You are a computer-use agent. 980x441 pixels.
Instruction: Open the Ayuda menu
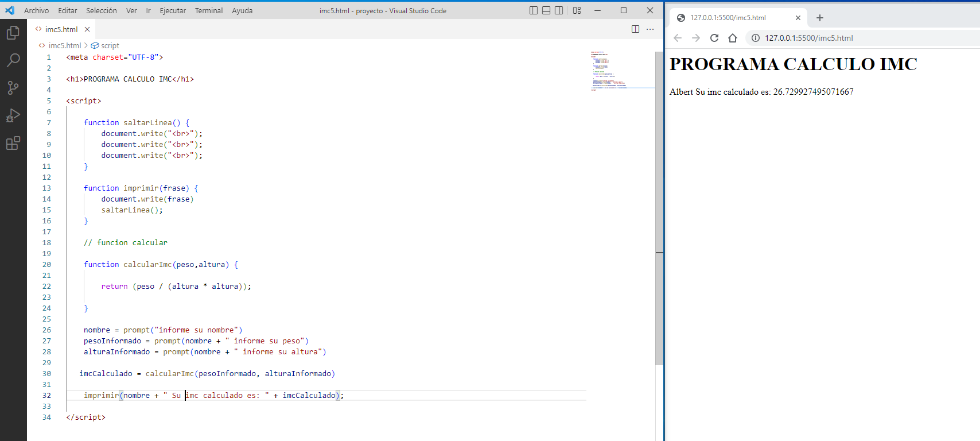(x=242, y=10)
